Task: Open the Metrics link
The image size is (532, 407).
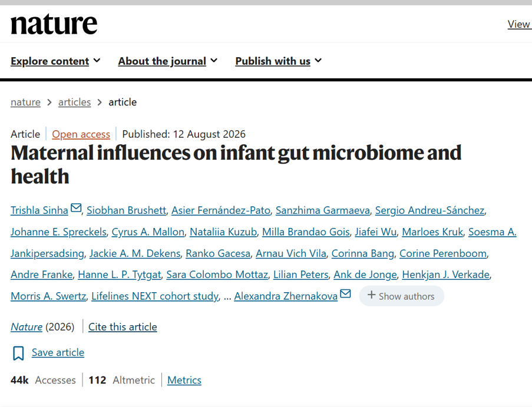Action: click(184, 380)
